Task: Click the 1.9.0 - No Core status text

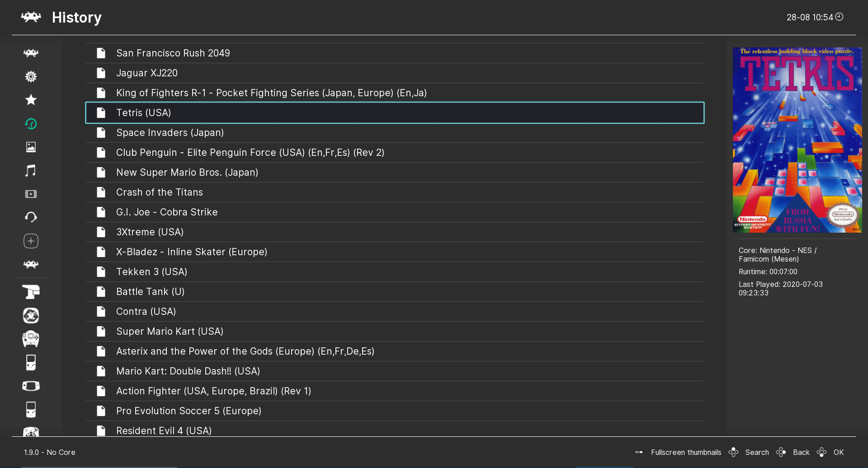Action: tap(50, 452)
